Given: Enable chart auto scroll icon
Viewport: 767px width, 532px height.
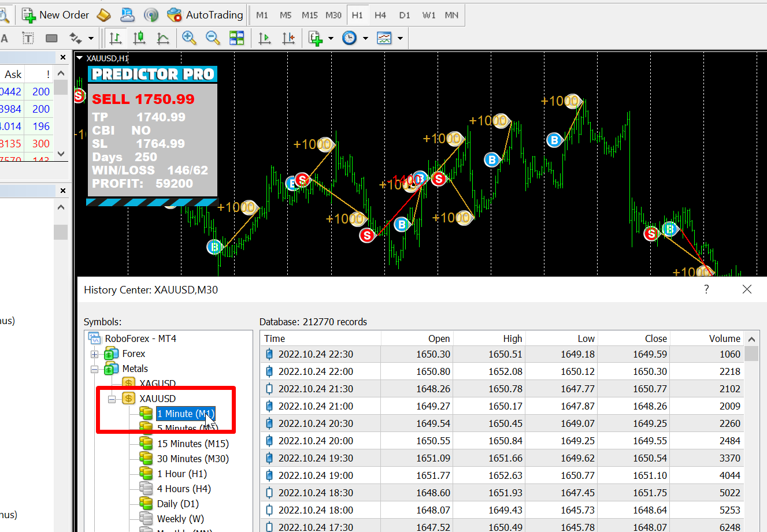Looking at the screenshot, I should [265, 38].
